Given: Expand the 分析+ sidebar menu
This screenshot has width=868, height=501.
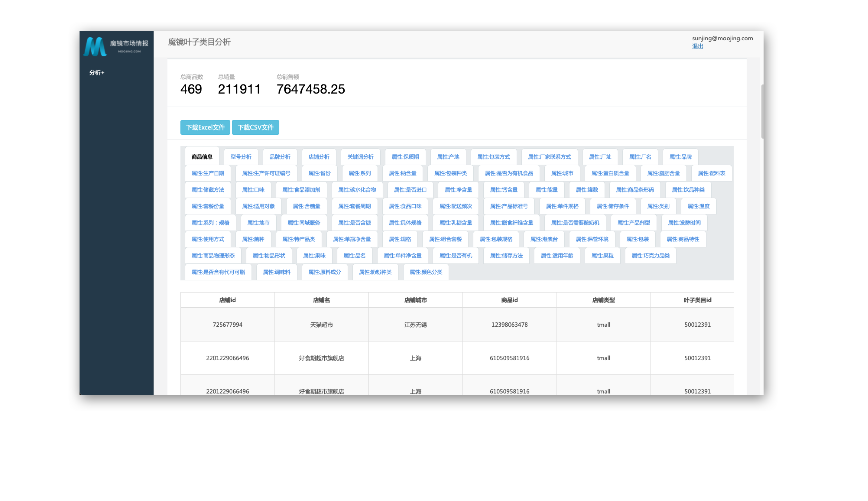Looking at the screenshot, I should tap(97, 73).
